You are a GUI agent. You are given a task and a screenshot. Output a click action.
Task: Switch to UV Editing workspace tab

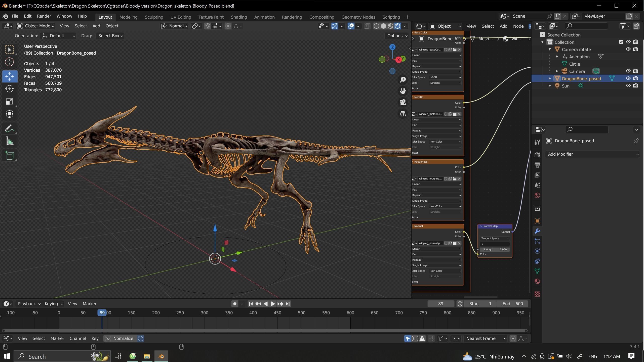181,17
